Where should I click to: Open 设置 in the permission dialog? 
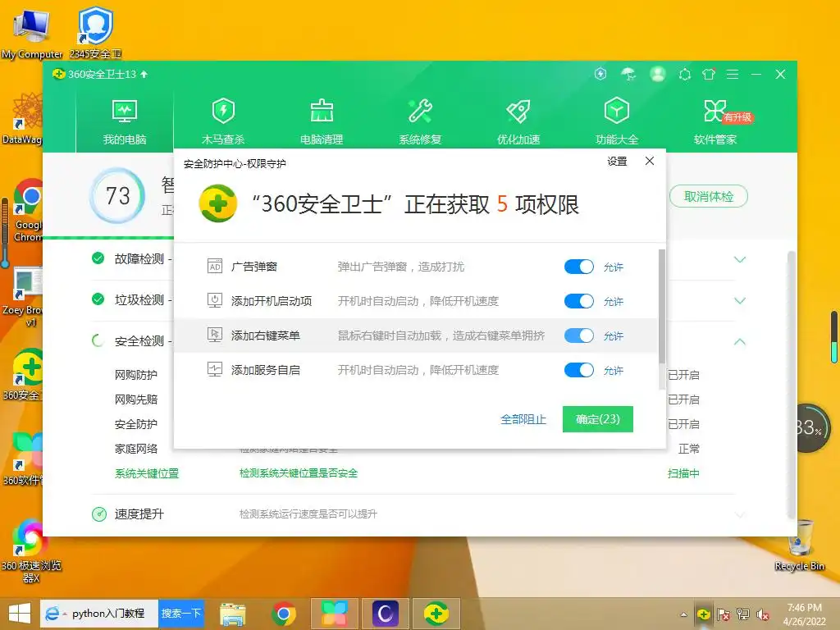(x=617, y=162)
